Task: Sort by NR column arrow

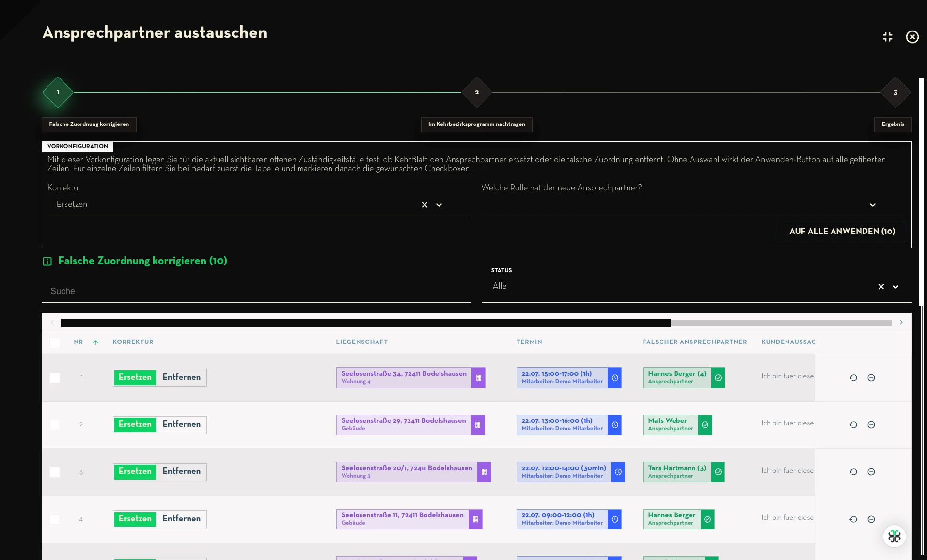Action: tap(95, 342)
